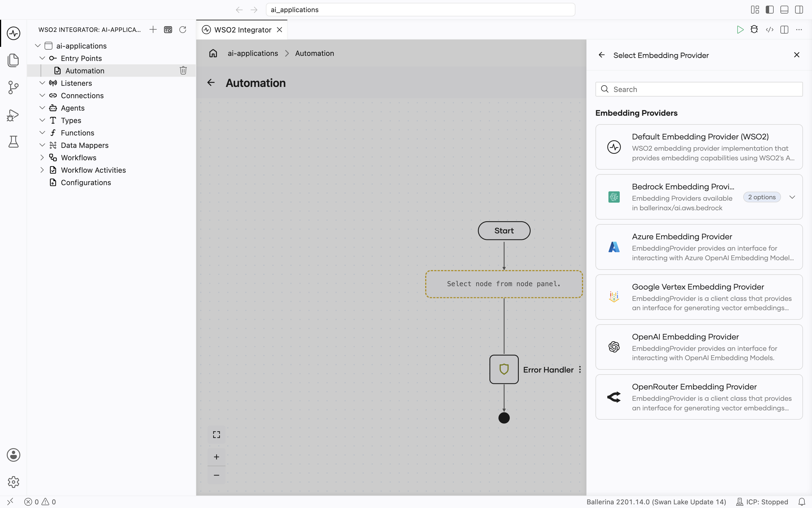This screenshot has width=812, height=508.
Task: Open Error Handler node options menu
Action: (x=580, y=370)
